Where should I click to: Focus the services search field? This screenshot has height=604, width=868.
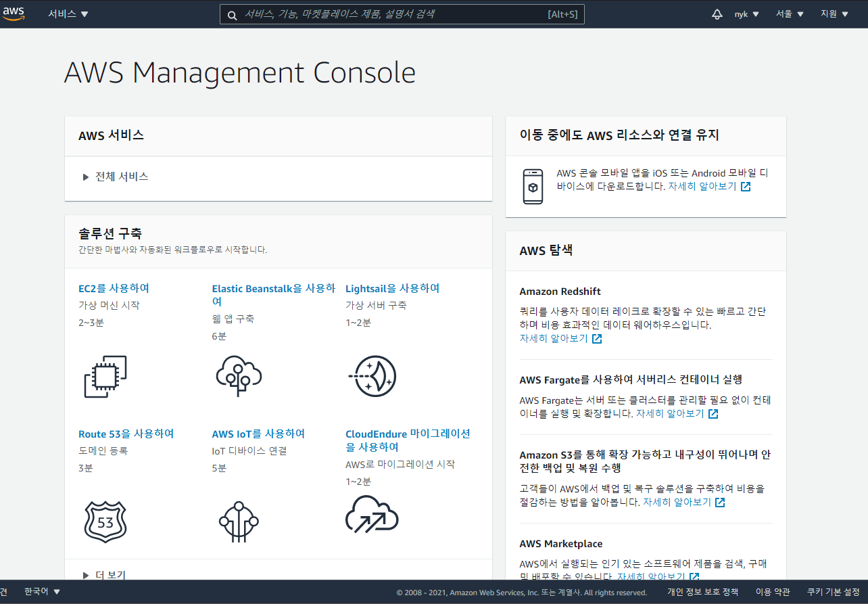coord(402,14)
